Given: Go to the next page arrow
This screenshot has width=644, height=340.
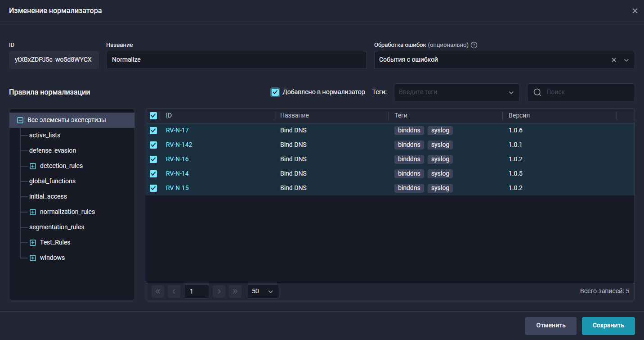Looking at the screenshot, I should click(219, 291).
